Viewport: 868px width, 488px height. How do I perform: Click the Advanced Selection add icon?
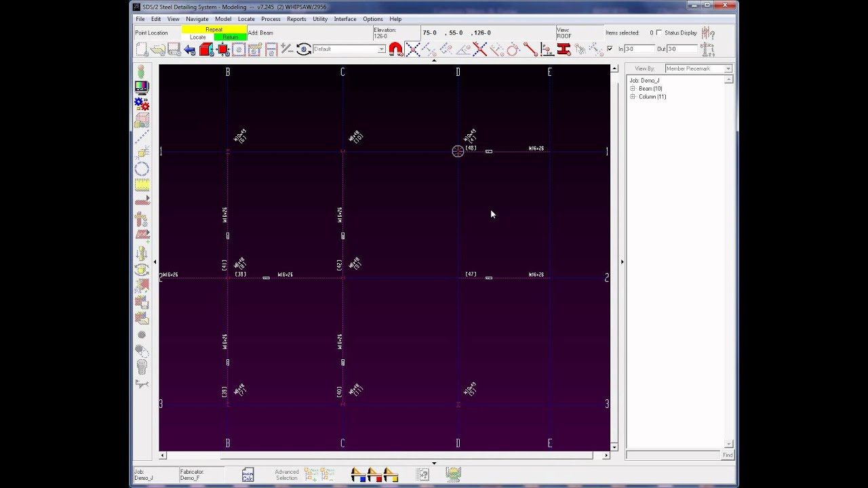click(311, 475)
